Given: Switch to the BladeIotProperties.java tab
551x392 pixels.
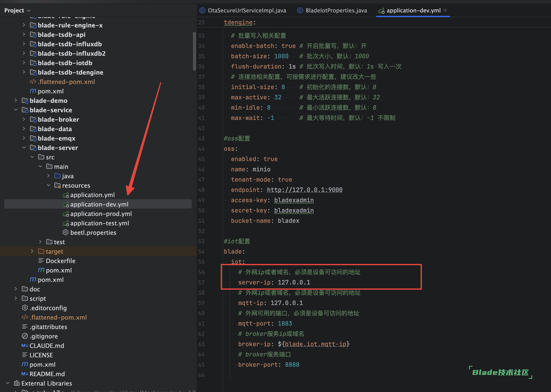Looking at the screenshot, I should tap(336, 10).
